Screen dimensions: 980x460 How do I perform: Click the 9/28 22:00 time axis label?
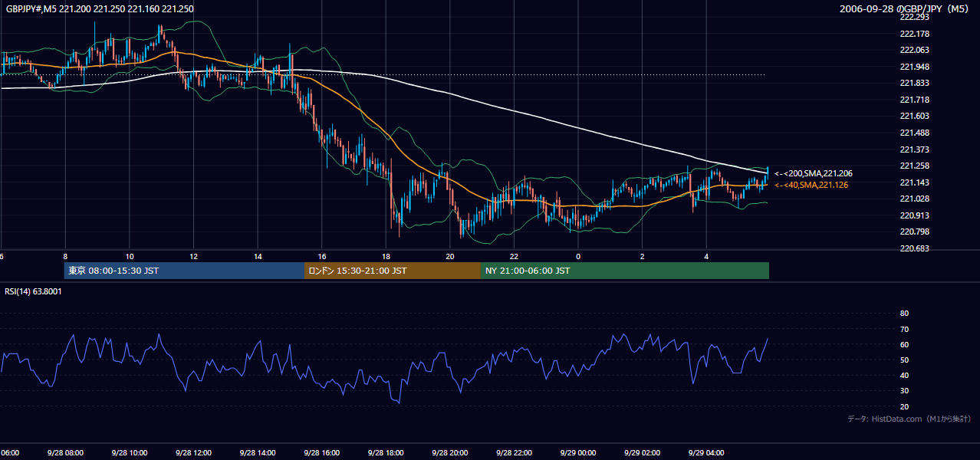[514, 452]
